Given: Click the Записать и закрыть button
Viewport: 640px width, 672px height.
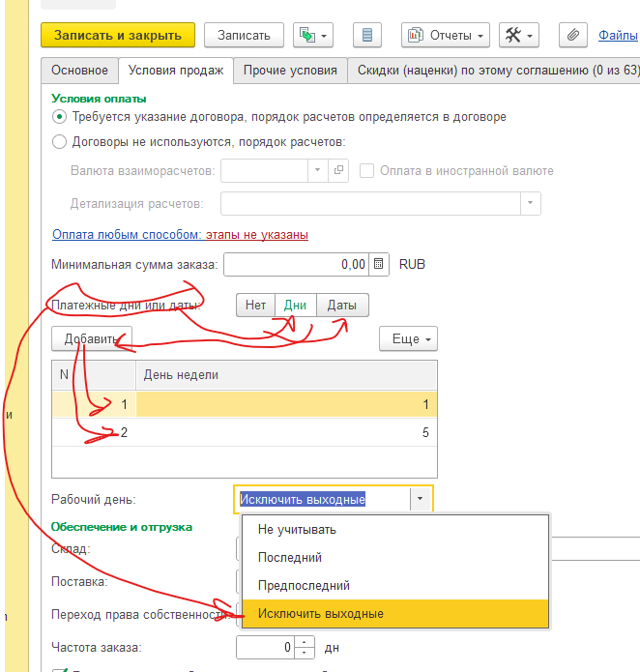Looking at the screenshot, I should pos(118,36).
